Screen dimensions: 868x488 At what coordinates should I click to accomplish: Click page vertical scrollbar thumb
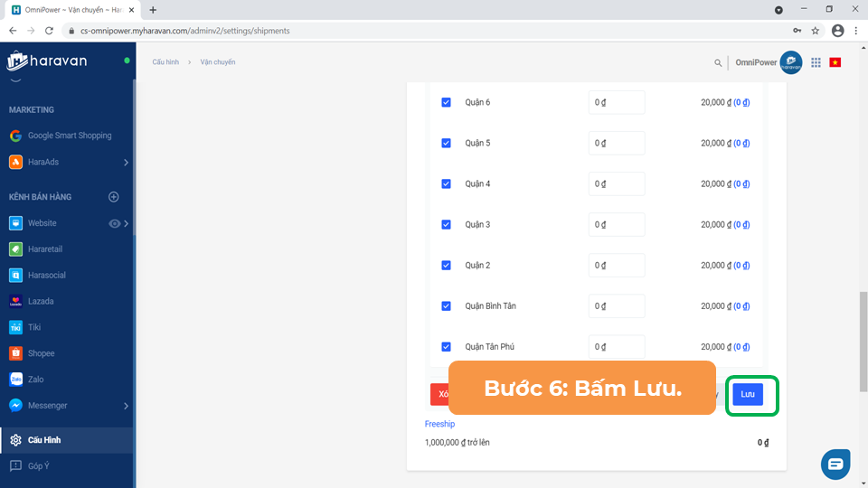(x=863, y=342)
